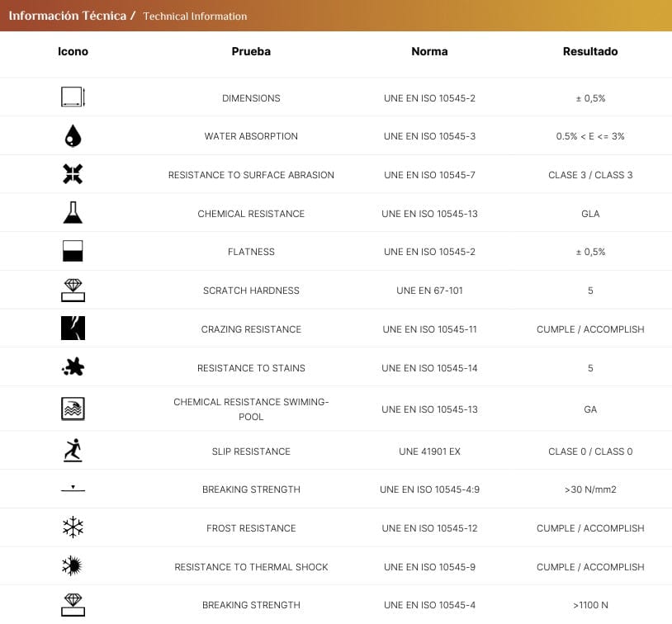The width and height of the screenshot is (672, 624).
Task: Click the slip resistance person icon
Action: click(x=73, y=451)
